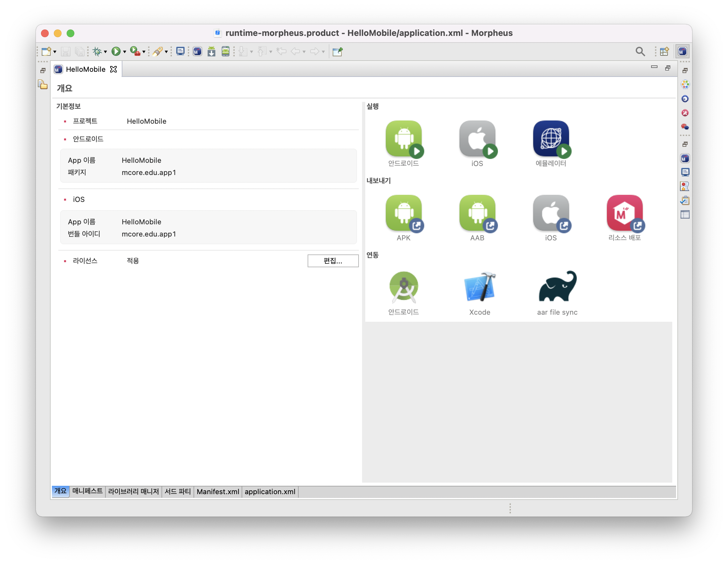Expand the Back navigation dropdown arrow
Image resolution: width=728 pixels, height=564 pixels.
pos(304,52)
